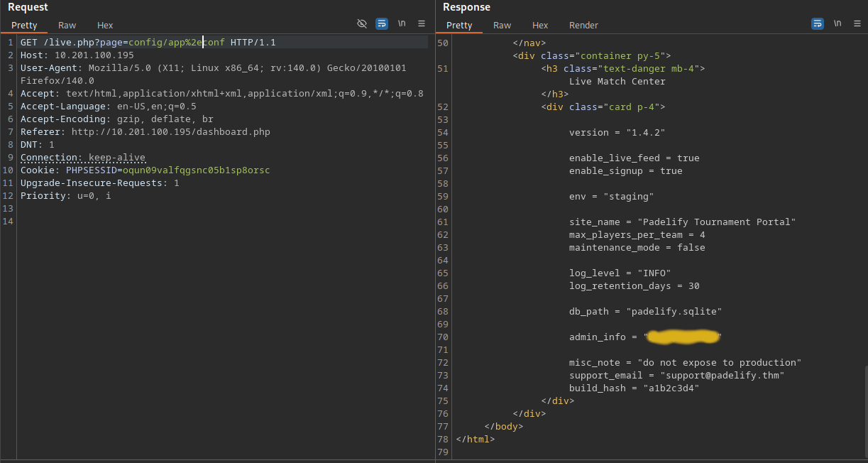Switch Response view to Hex tab
Image resolution: width=868 pixels, height=463 pixels.
[x=540, y=26]
